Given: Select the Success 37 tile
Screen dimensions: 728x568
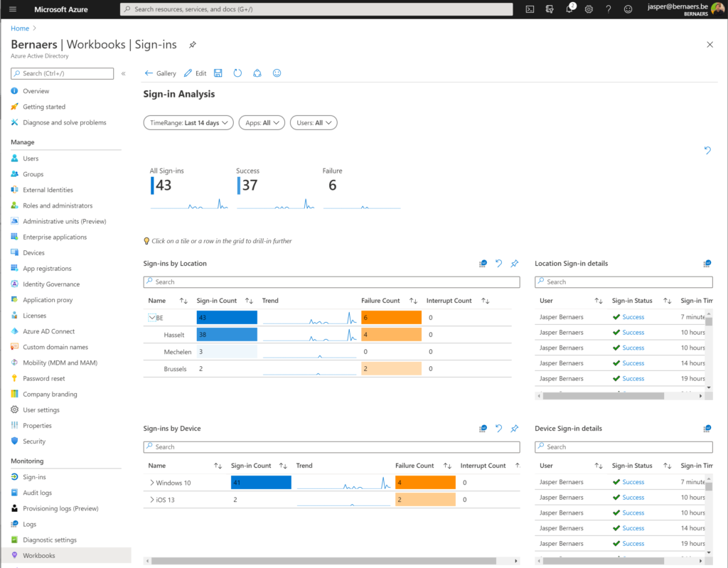Looking at the screenshot, I should click(275, 188).
